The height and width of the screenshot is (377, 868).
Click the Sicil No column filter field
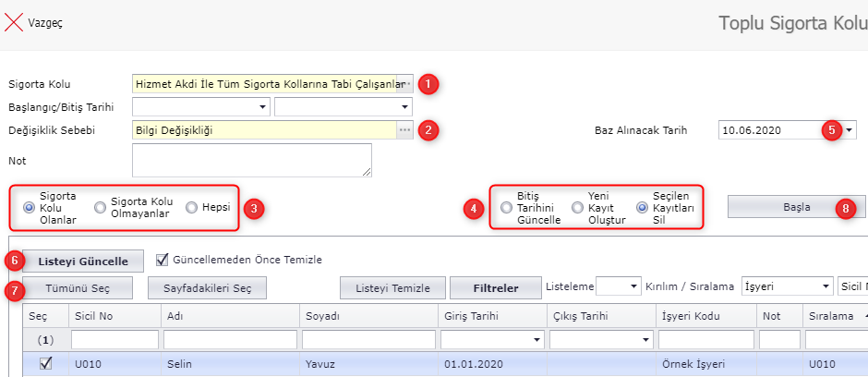coord(115,340)
